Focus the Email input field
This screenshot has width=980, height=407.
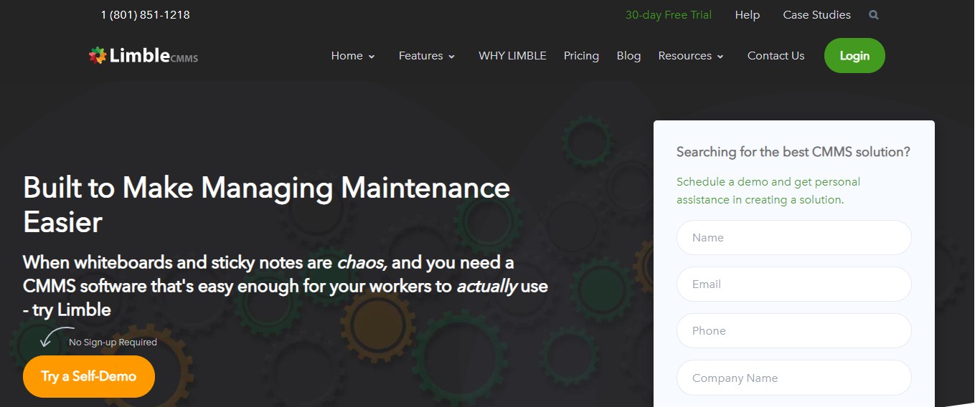[793, 284]
